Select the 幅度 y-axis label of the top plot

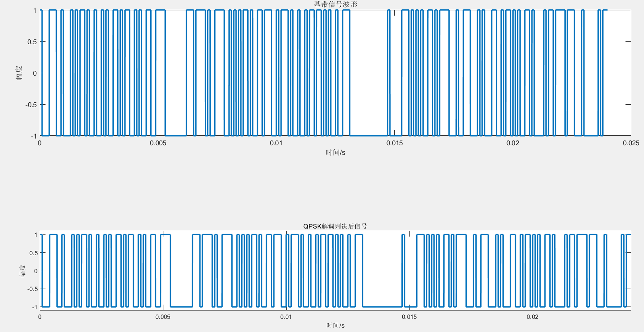(x=19, y=73)
